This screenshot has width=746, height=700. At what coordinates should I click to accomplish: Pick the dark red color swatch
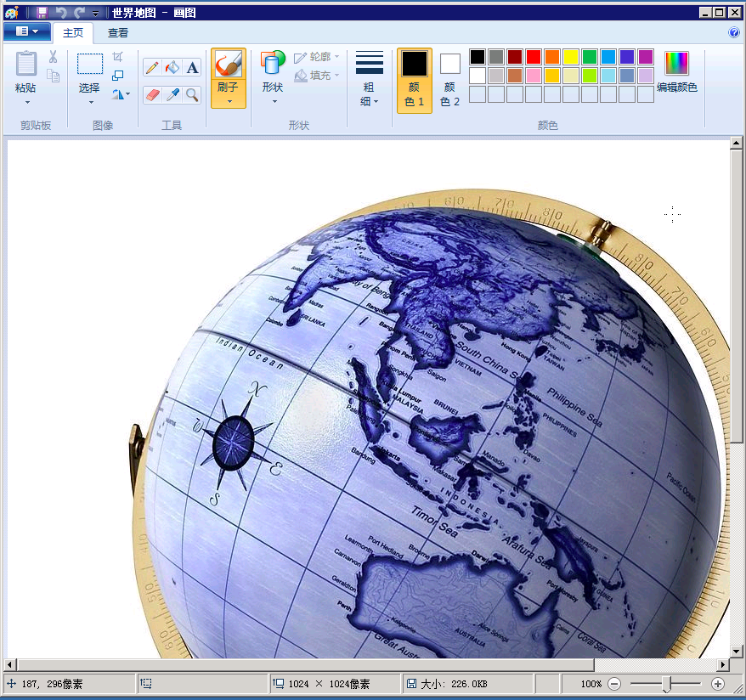point(515,57)
